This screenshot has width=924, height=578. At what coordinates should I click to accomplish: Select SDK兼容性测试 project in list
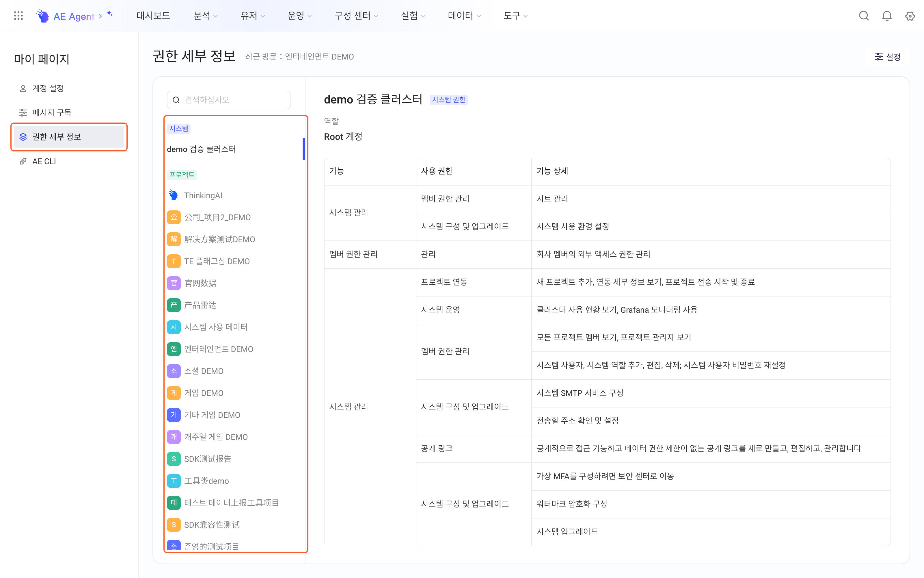(235, 525)
